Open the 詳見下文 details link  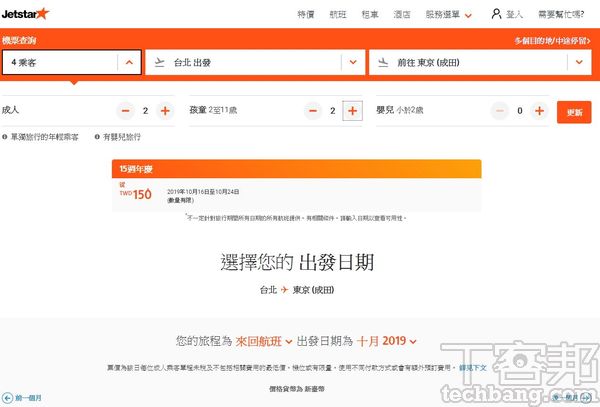click(473, 368)
